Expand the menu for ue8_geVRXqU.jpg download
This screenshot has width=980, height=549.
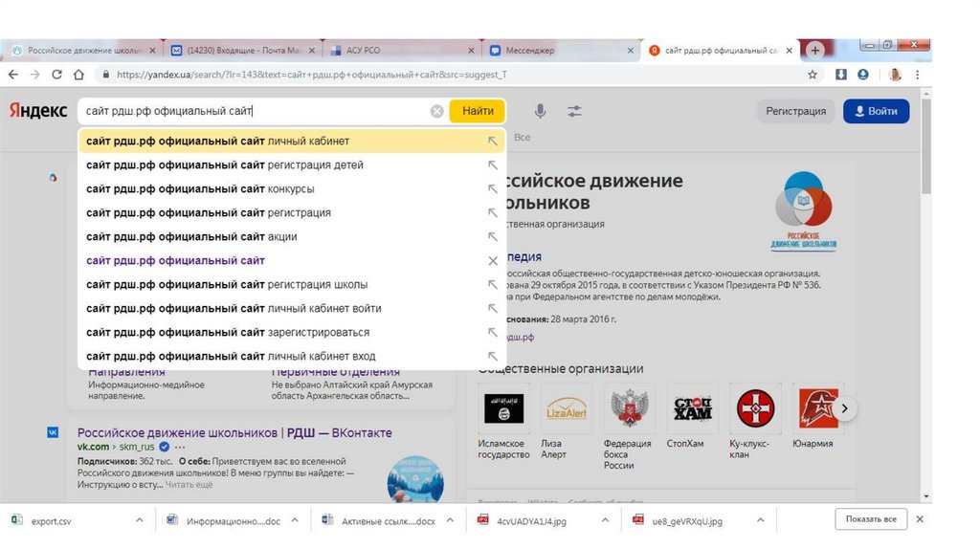click(x=761, y=520)
